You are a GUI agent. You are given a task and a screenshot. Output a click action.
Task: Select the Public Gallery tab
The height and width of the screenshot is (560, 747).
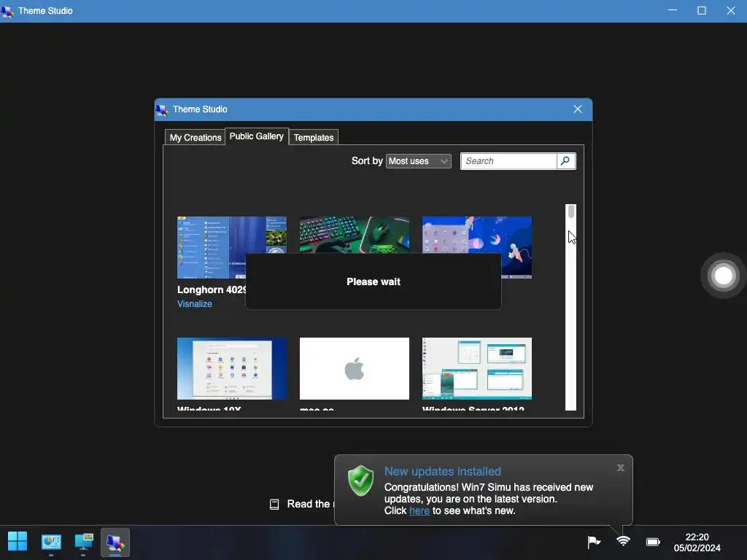click(x=256, y=136)
